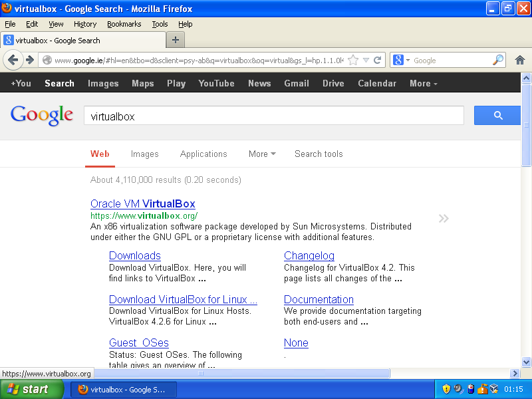Switch to the Applications results tab
Viewport: 532px width, 399px height.
pos(203,154)
